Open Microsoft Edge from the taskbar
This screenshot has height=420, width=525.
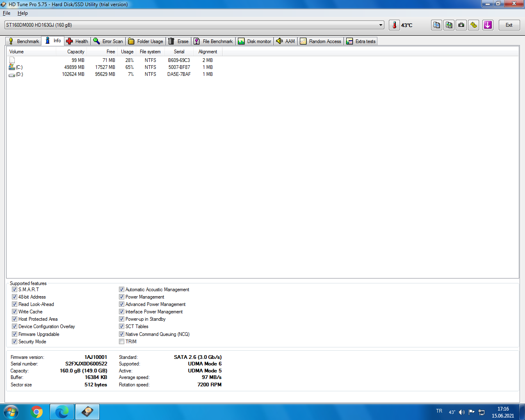[62, 412]
